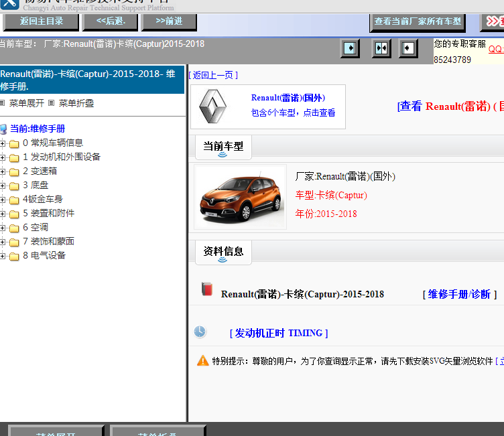This screenshot has width=504, height=436.
Task: Click folder icon for 7 装饰和蒙面
Action: 14,242
